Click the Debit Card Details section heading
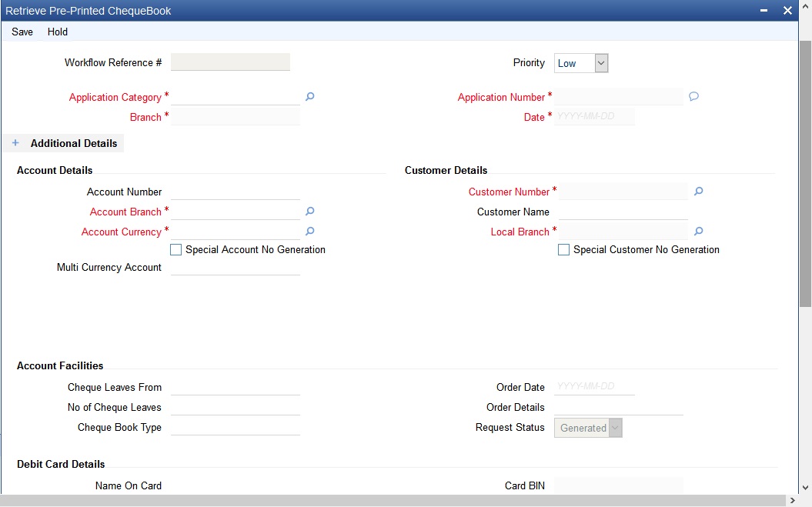The image size is (812, 507). [61, 464]
